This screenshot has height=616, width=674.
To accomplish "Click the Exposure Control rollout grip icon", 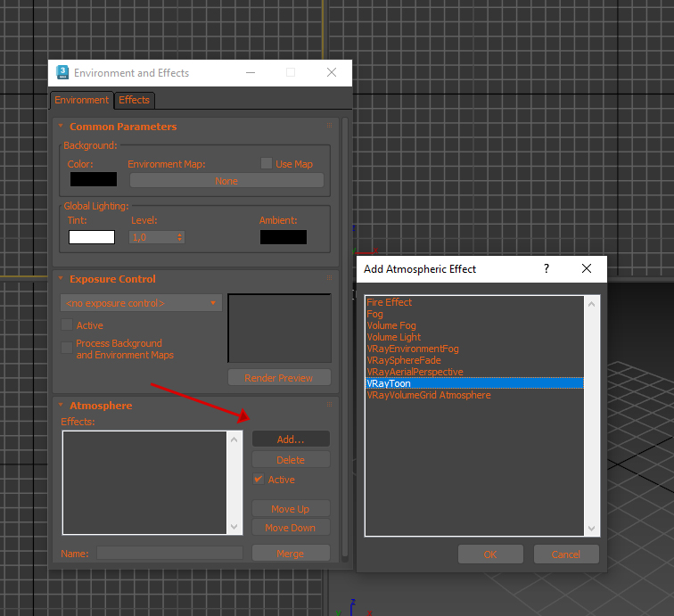I will (329, 278).
